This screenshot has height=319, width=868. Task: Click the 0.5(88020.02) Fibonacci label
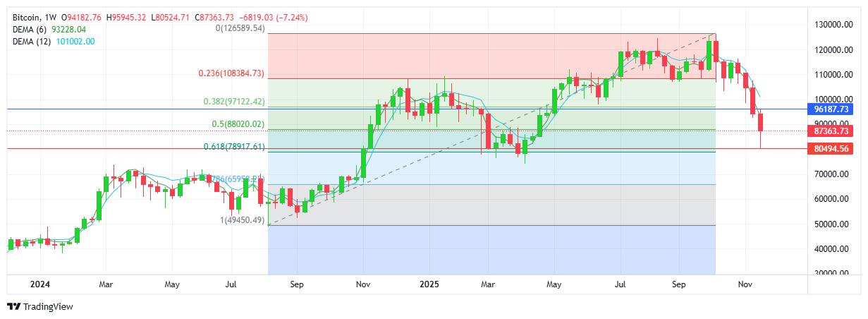pyautogui.click(x=238, y=124)
